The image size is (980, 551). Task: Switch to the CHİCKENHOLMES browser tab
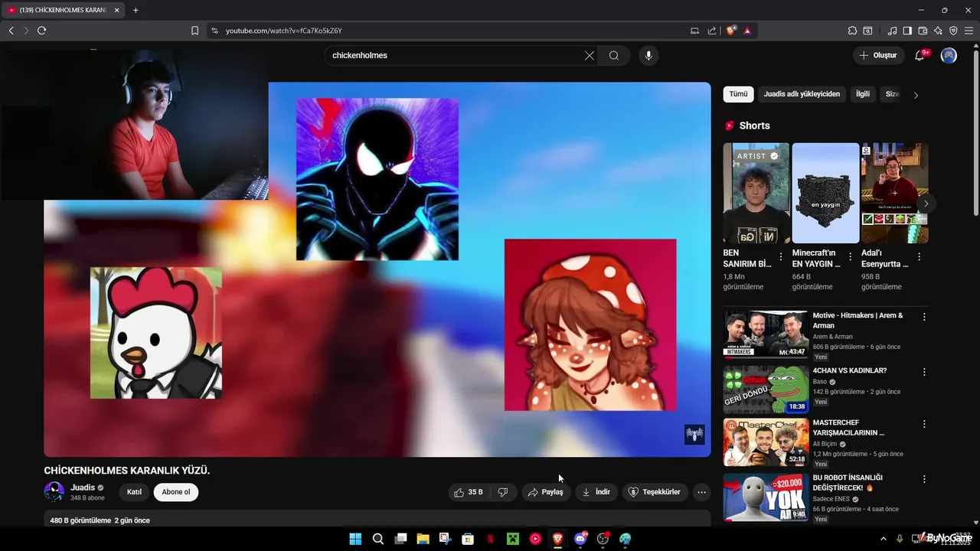(63, 10)
